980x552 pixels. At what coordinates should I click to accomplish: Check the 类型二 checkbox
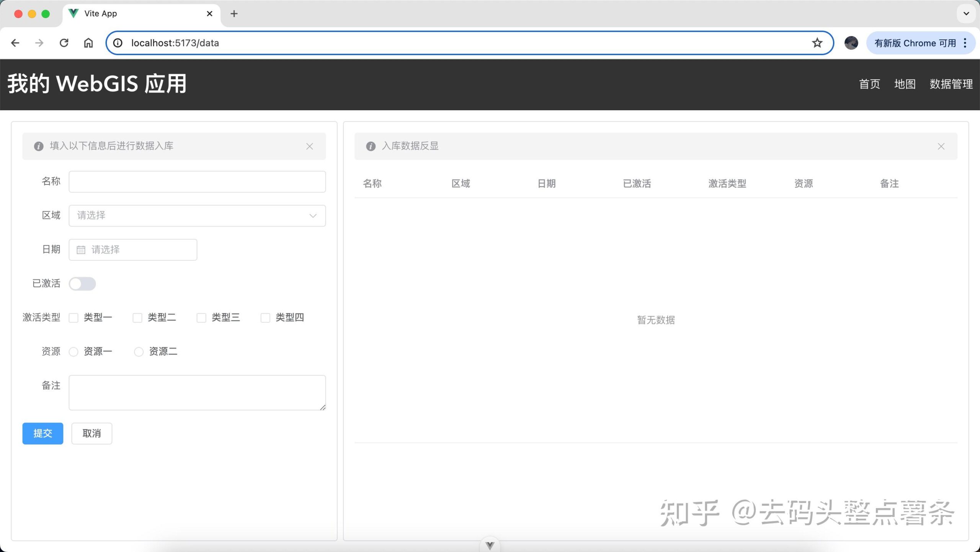tap(137, 318)
